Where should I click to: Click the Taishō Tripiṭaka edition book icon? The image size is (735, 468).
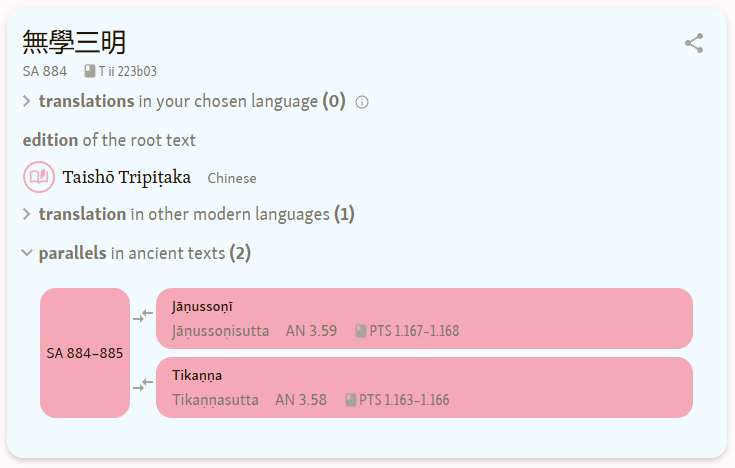[39, 178]
